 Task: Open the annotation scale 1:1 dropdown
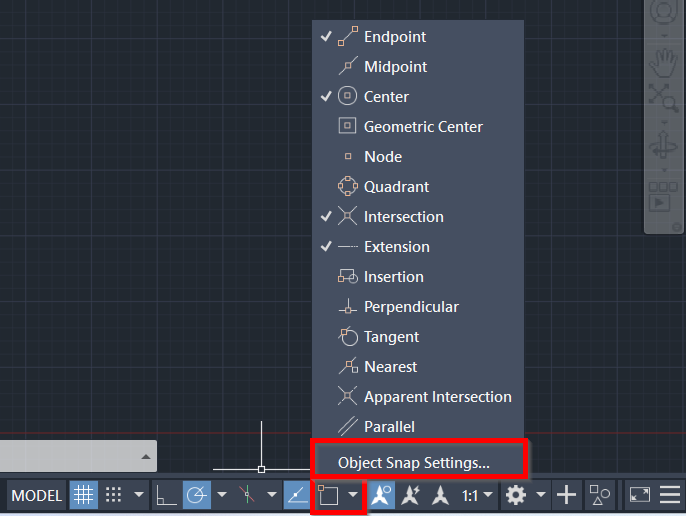click(x=476, y=495)
